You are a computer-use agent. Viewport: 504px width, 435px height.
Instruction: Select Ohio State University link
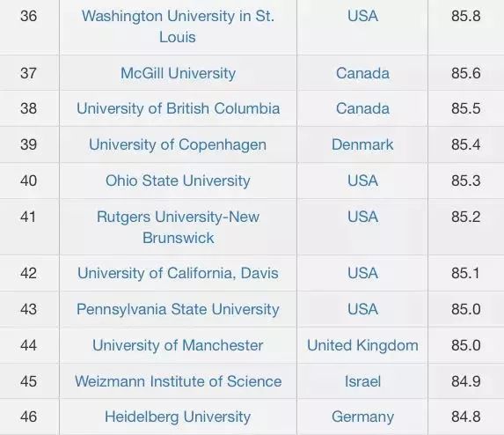click(178, 181)
